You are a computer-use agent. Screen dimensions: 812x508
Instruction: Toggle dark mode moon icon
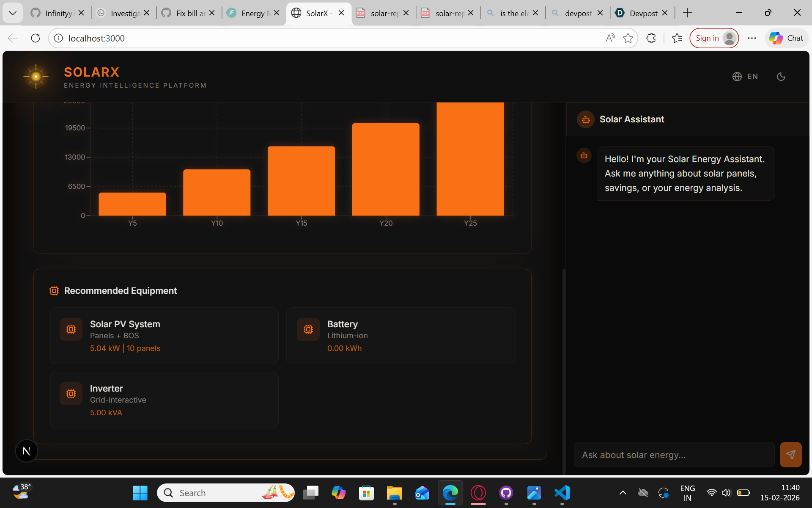(781, 77)
